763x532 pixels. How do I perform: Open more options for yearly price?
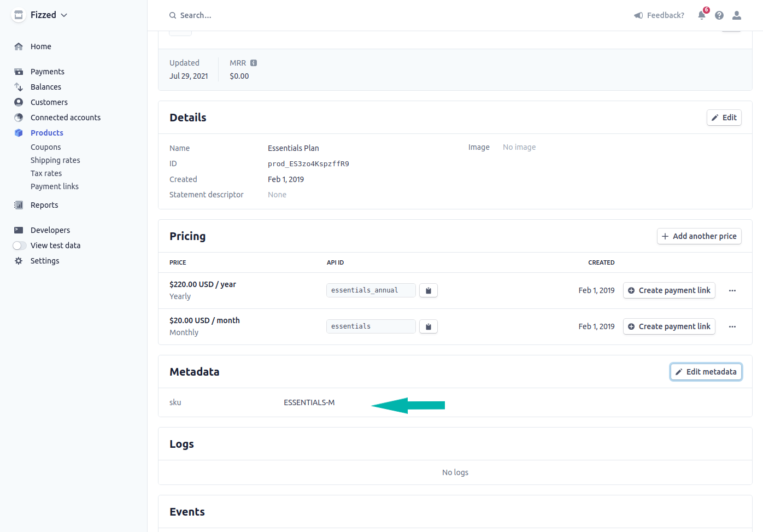pos(732,290)
